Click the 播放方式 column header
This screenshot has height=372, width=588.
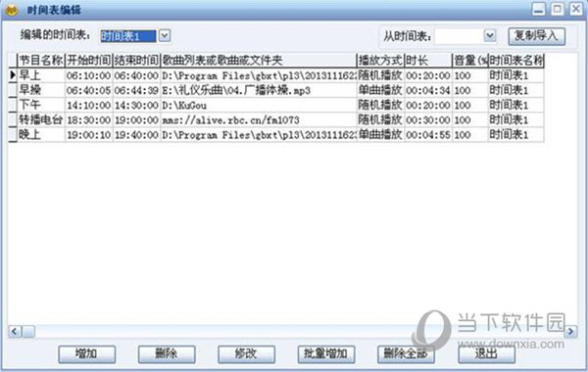click(x=380, y=61)
